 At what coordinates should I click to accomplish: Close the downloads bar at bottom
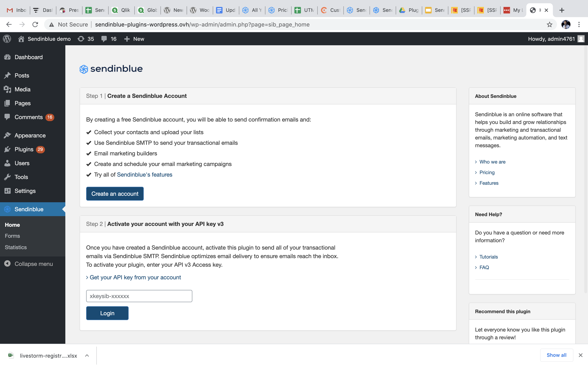[x=580, y=355]
